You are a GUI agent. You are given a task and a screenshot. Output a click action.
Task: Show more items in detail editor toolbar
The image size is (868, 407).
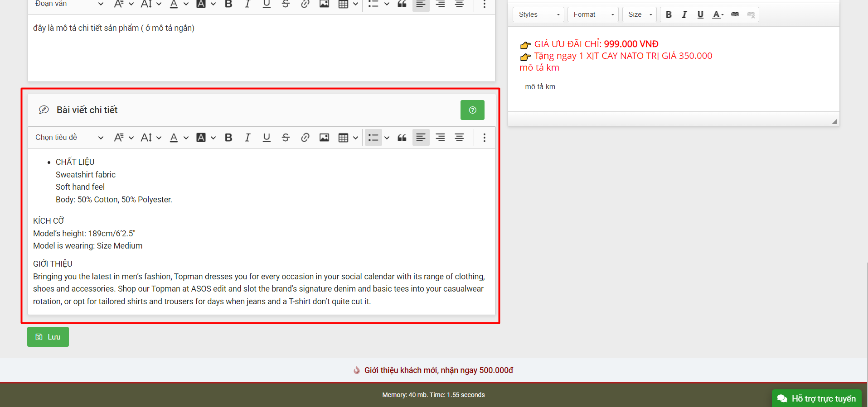484,138
